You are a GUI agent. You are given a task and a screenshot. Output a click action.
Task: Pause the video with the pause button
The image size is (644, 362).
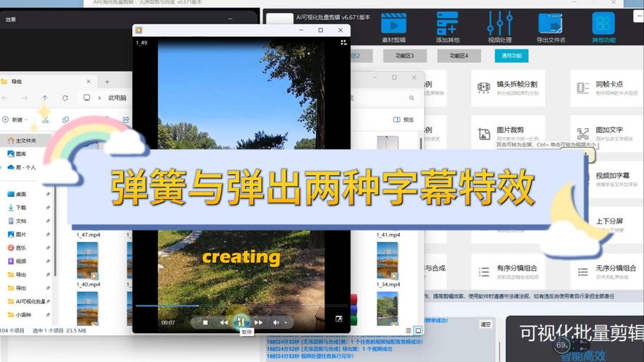pyautogui.click(x=241, y=321)
